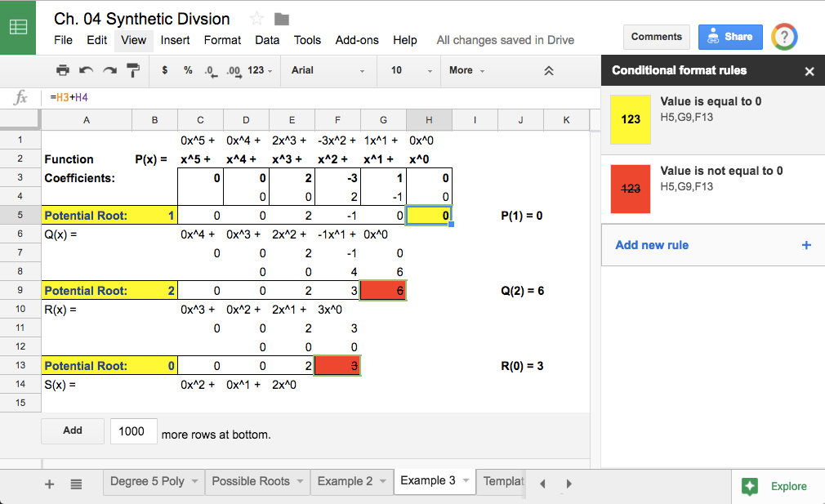Screen dimensions: 825x504
Task: Collapse the toolbar with the double chevron
Action: tap(548, 70)
